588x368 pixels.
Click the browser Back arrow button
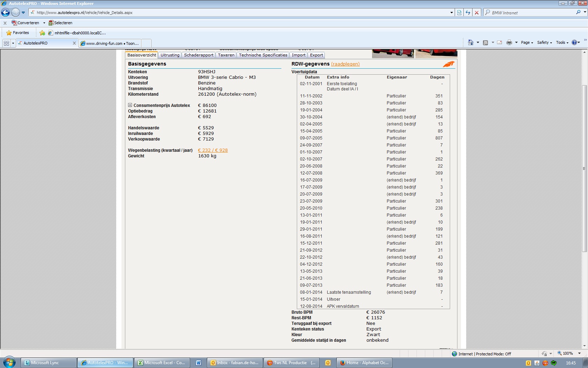tap(6, 13)
